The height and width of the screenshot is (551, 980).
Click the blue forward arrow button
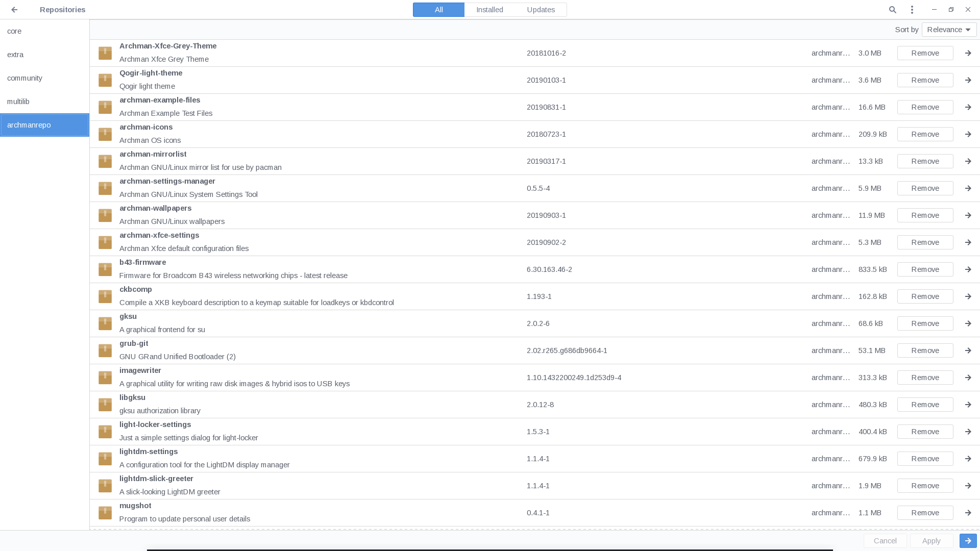pyautogui.click(x=968, y=541)
